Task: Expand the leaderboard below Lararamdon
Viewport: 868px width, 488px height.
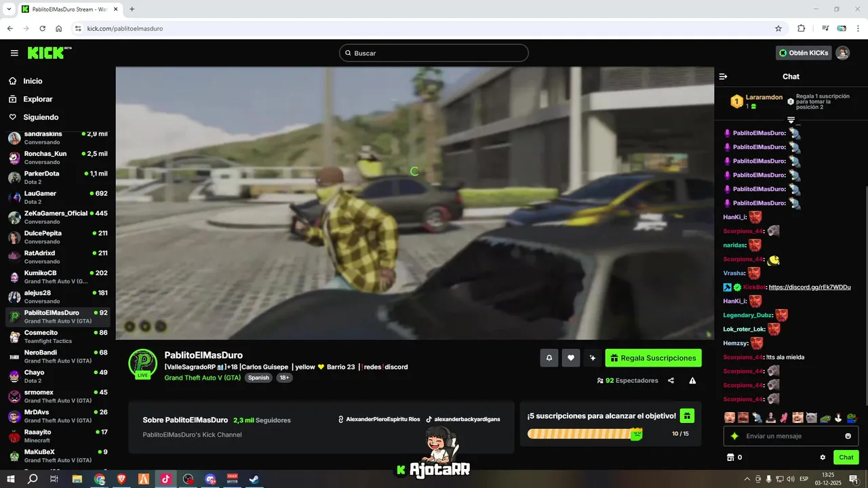Action: coord(791,120)
